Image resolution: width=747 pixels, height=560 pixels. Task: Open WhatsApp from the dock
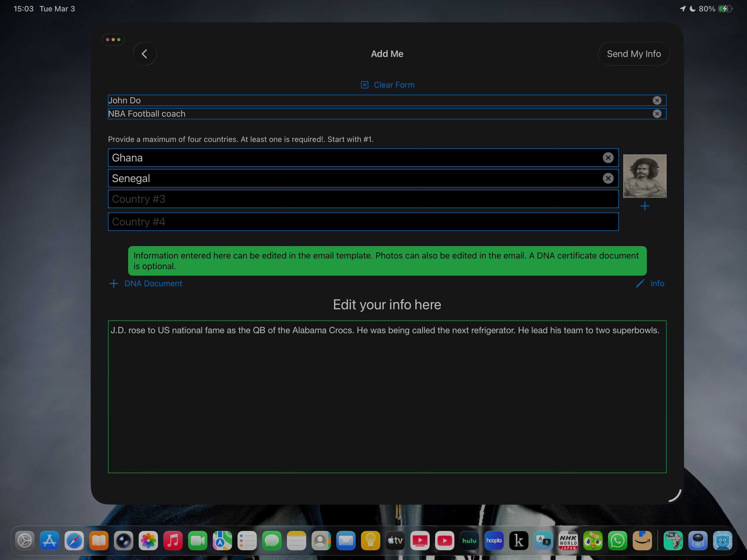coord(617,541)
